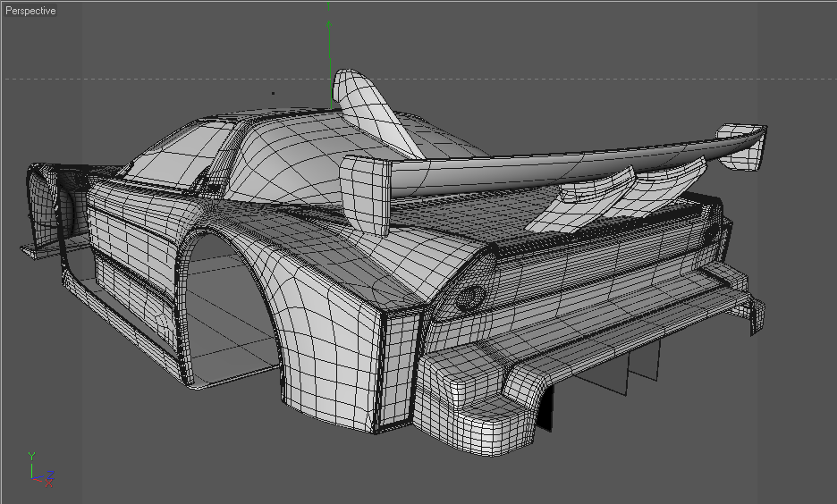This screenshot has width=837, height=504.
Task: Select the right rear wing endplate
Action: pyautogui.click(x=742, y=147)
